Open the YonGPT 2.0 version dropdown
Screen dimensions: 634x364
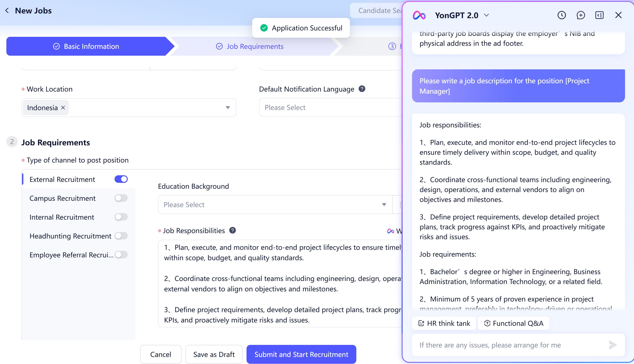click(x=486, y=15)
